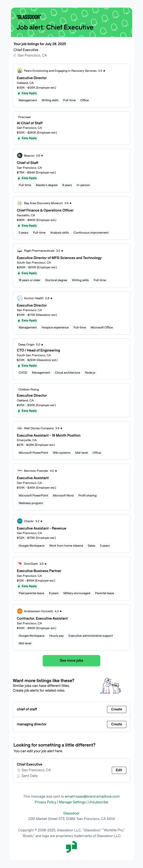The image size is (143, 868).
Task: Click the Bay Area Discovery Museum logo
Action: 20,203
